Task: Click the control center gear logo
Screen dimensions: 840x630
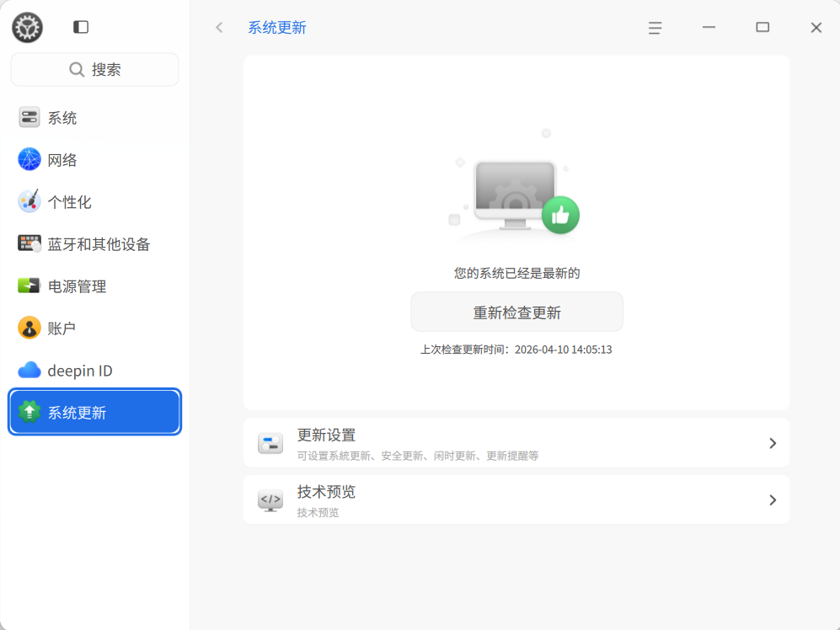Action: (26, 26)
